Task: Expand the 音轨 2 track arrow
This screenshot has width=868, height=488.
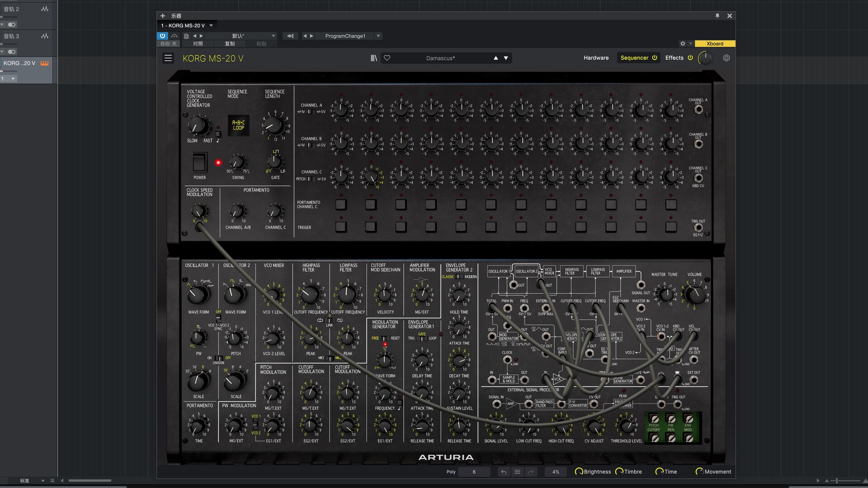Action: click(x=2, y=24)
